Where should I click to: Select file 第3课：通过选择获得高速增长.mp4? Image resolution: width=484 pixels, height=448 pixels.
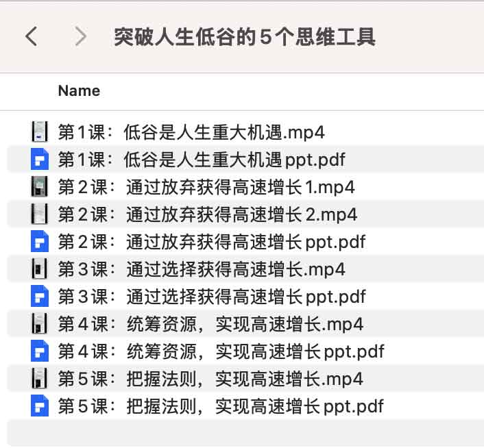pyautogui.click(x=201, y=269)
